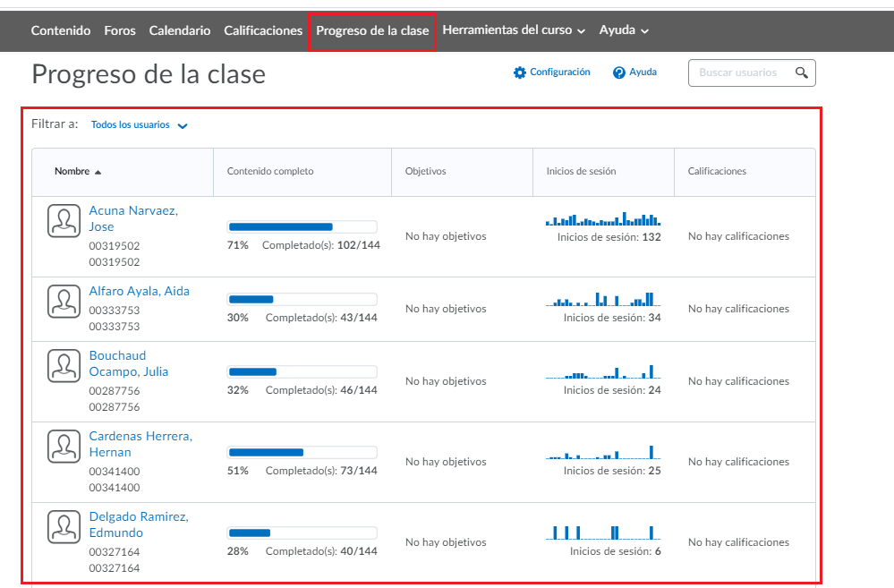Go to the Contenido tab
The image size is (894, 588).
coord(61,30)
